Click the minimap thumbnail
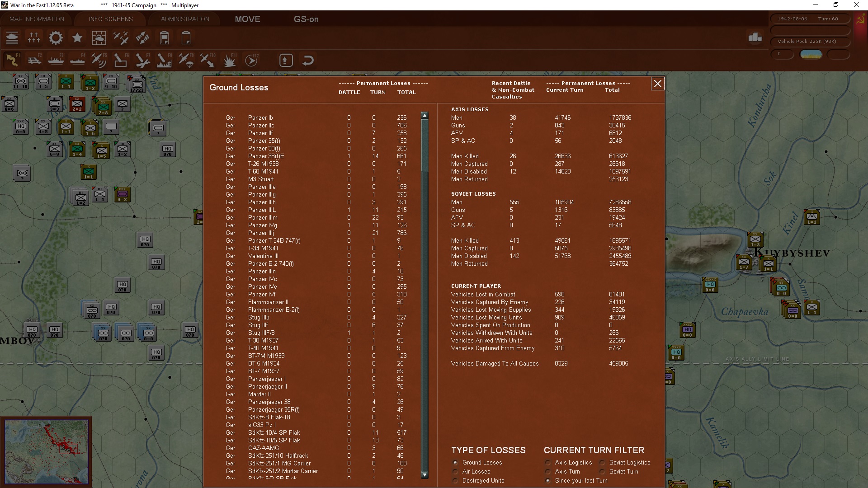Screen dimensions: 868x488 [x=47, y=451]
